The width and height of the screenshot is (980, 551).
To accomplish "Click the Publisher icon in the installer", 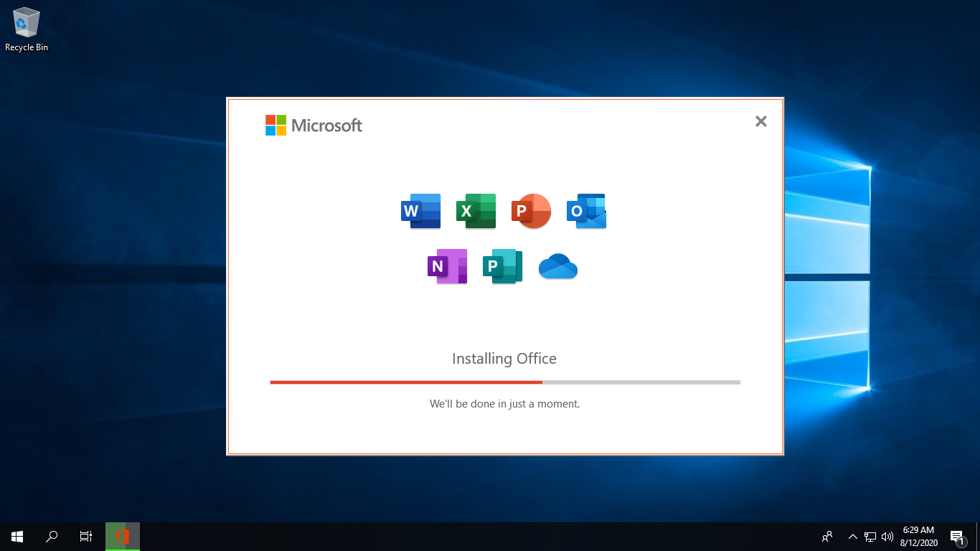I will [503, 266].
